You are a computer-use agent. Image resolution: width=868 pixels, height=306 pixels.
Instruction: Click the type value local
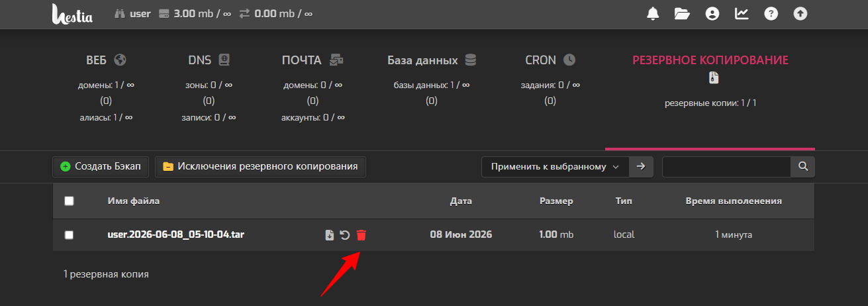coord(624,234)
